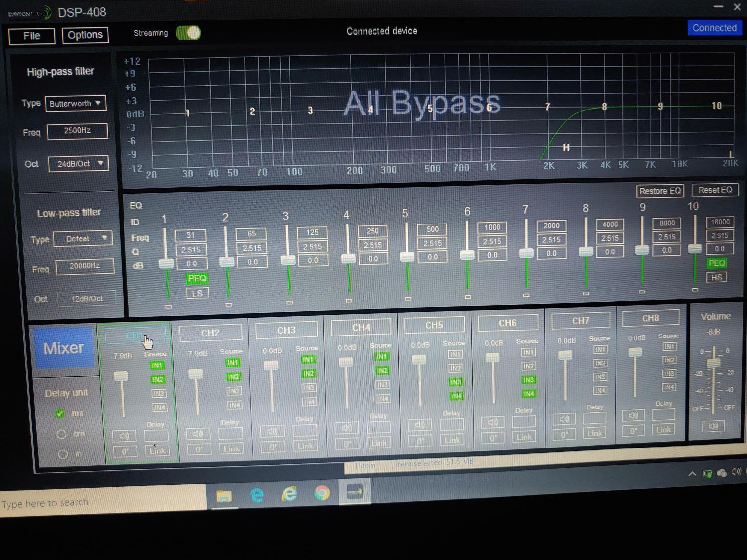
Task: Toggle HS shelf for EQ band 10
Action: point(716,278)
